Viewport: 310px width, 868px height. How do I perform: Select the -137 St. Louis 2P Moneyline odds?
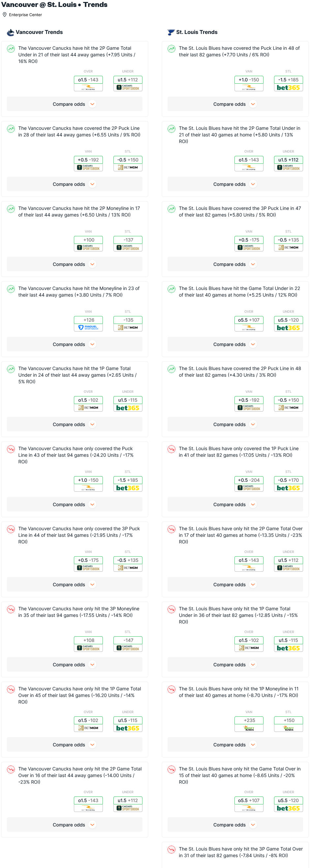point(128,240)
